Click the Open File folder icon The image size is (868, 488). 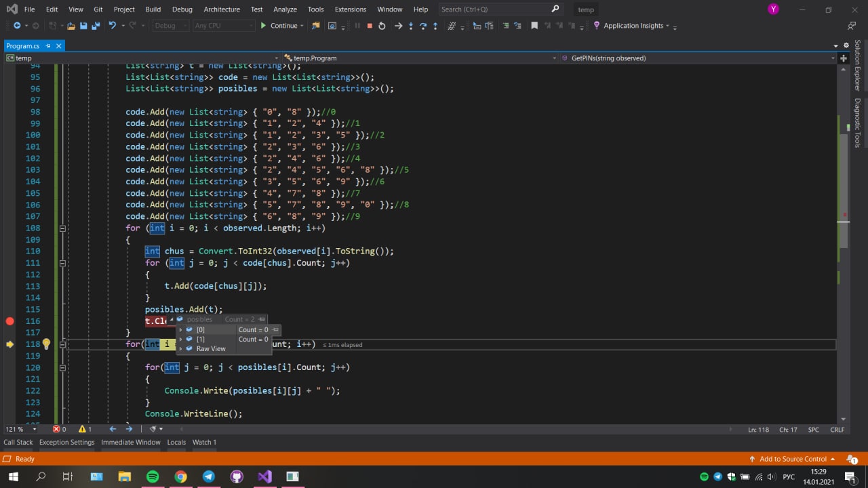(x=71, y=26)
